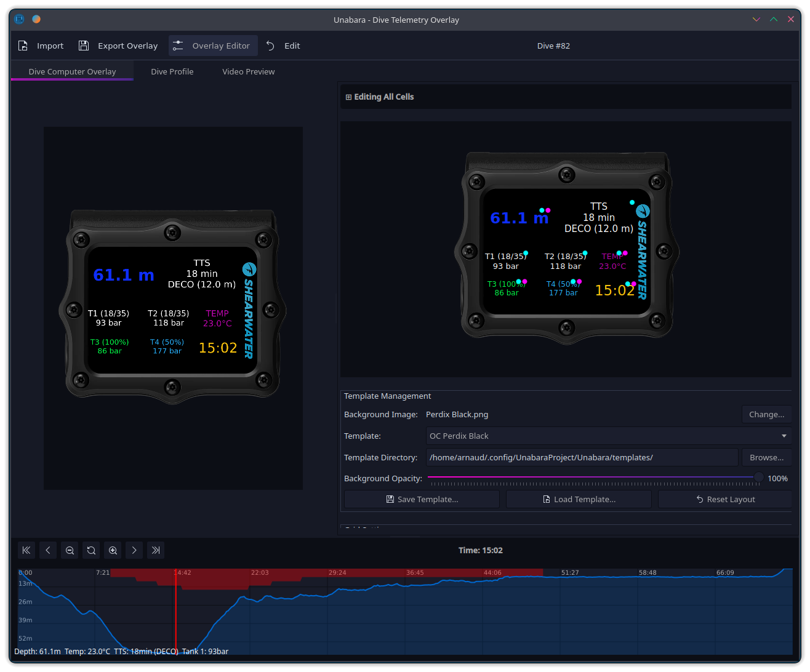
Task: Click the Tank 1: 93bar status text
Action: (205, 651)
